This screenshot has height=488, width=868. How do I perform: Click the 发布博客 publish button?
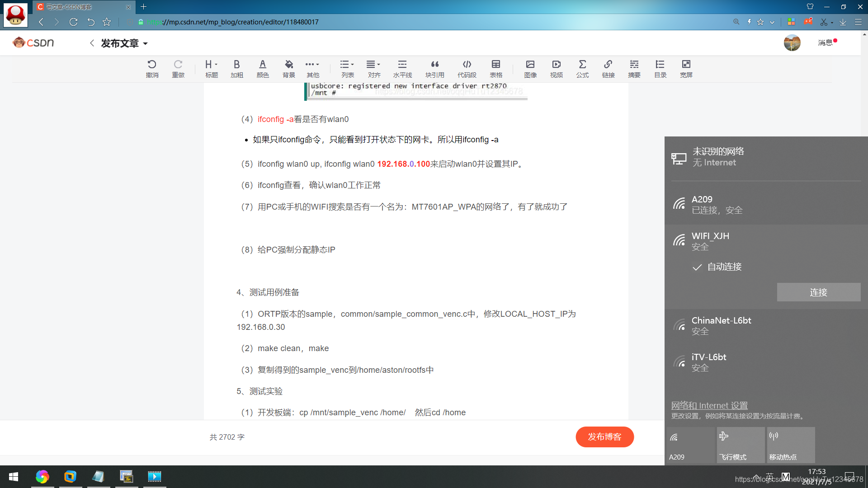click(x=604, y=437)
